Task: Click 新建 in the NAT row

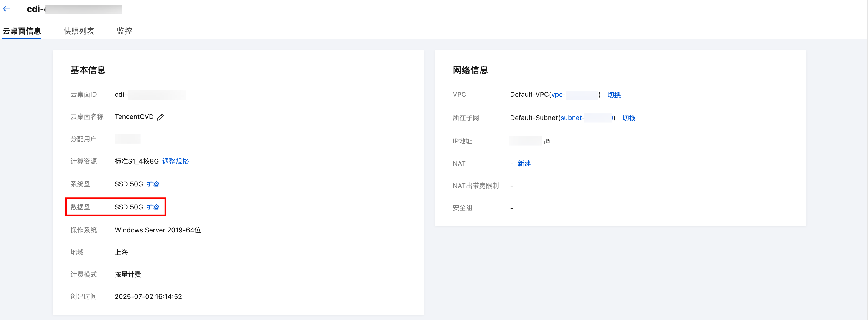Action: 524,164
